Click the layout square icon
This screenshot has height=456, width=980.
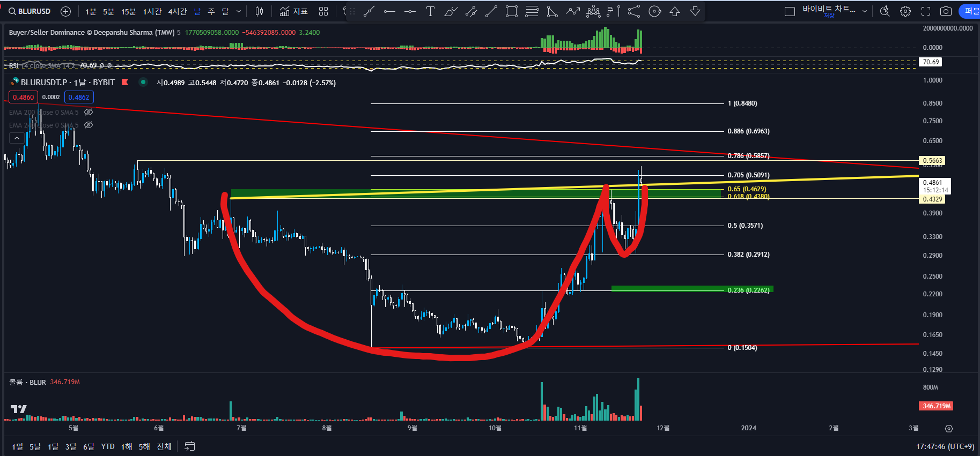[x=790, y=11]
